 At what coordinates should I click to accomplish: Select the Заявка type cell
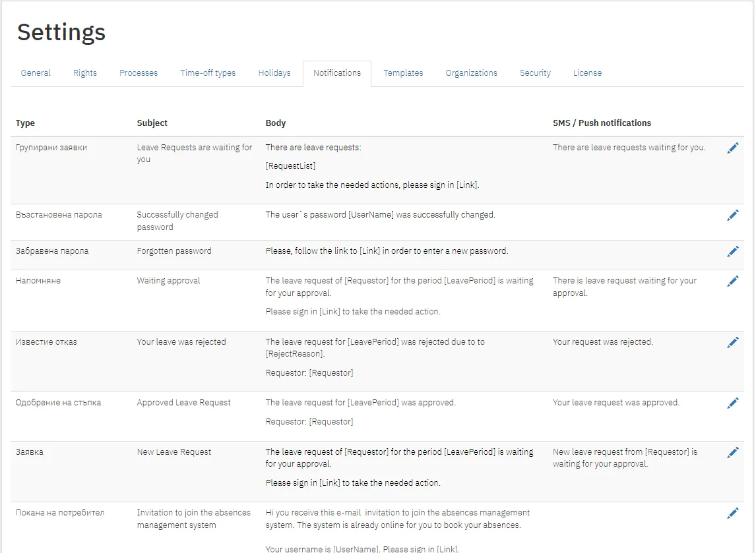[30, 452]
